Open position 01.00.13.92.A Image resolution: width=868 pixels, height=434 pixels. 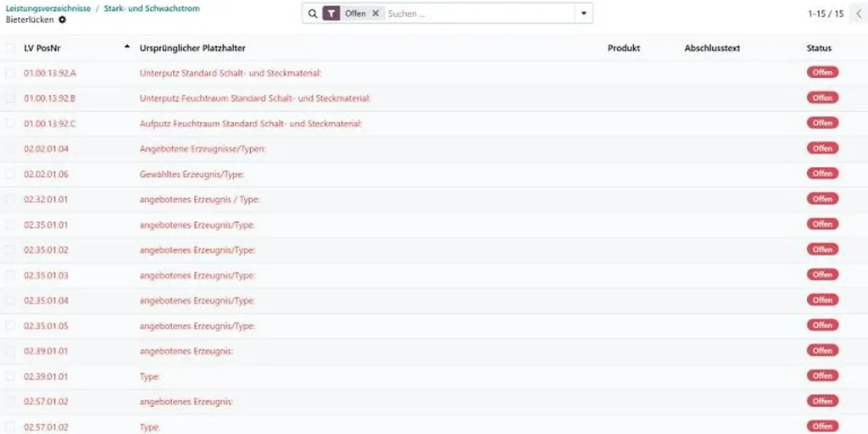pyautogui.click(x=50, y=73)
